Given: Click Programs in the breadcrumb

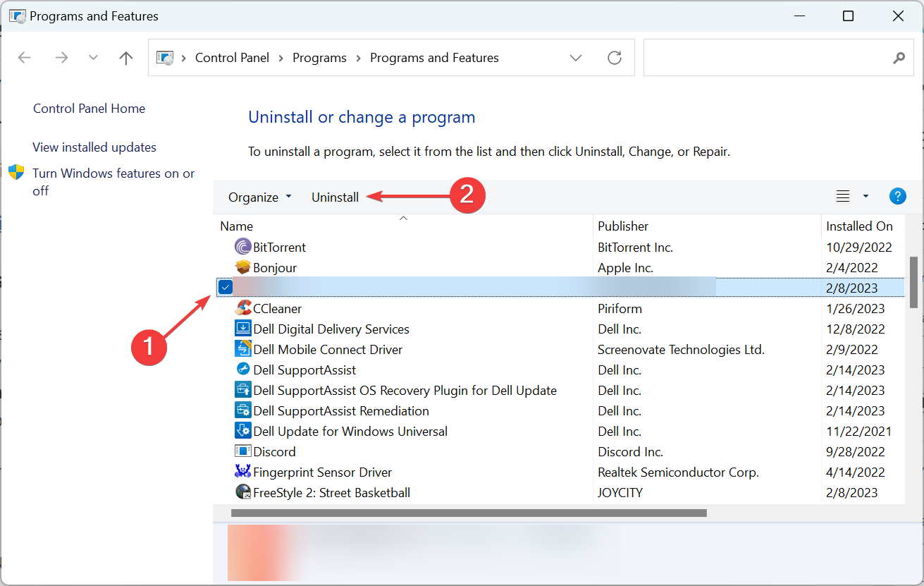Looking at the screenshot, I should (319, 58).
